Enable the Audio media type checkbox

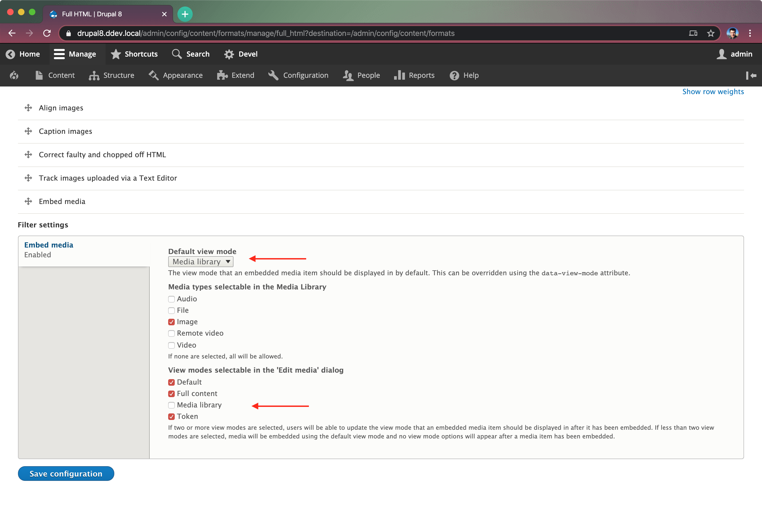171,299
